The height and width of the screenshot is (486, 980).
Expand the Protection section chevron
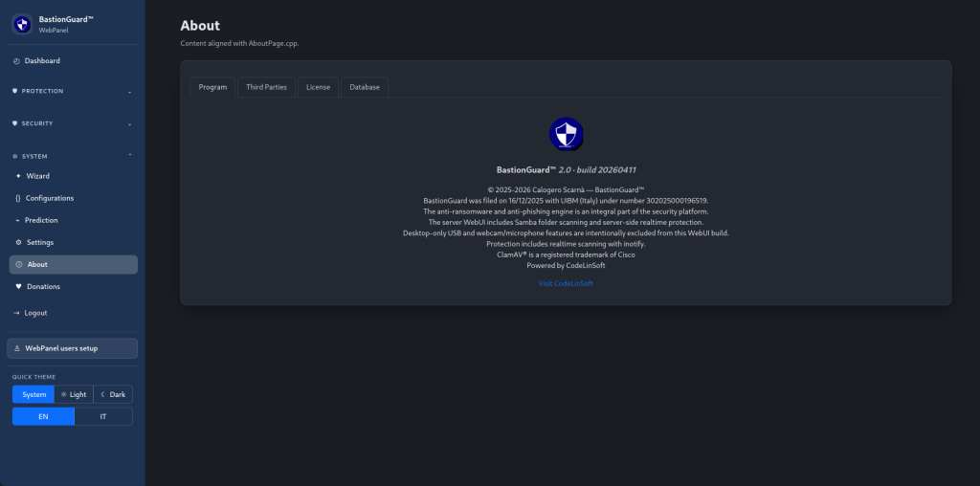129,92
